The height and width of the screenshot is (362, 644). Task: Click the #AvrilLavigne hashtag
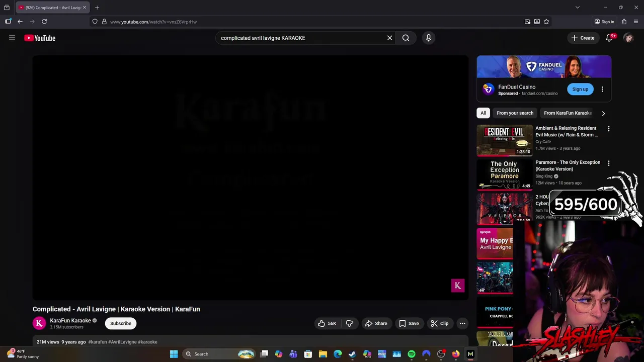click(x=122, y=342)
